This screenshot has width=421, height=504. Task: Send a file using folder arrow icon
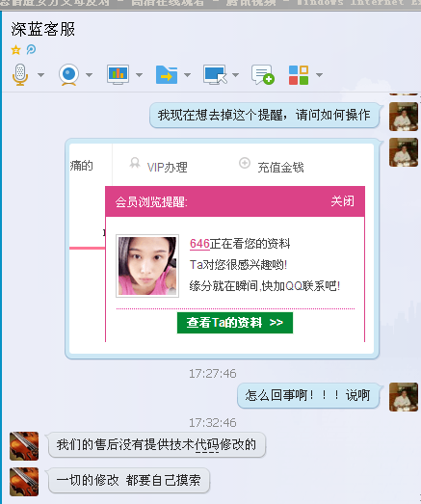(x=167, y=74)
